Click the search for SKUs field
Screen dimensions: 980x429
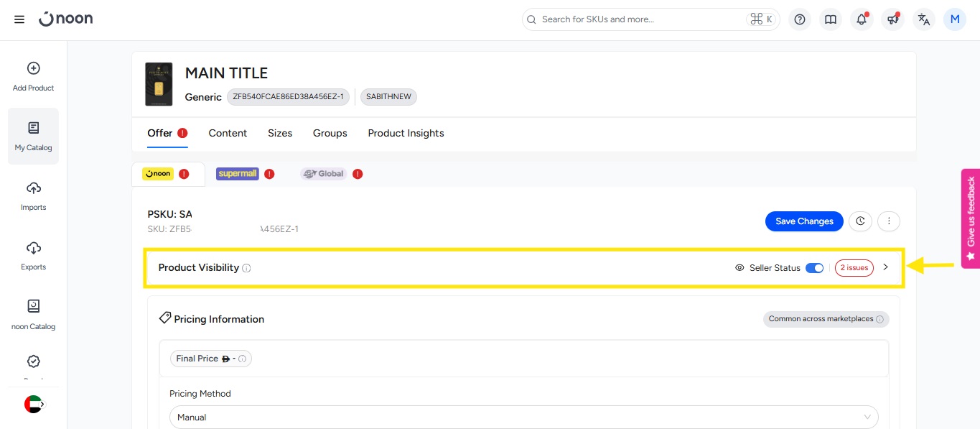tap(639, 19)
